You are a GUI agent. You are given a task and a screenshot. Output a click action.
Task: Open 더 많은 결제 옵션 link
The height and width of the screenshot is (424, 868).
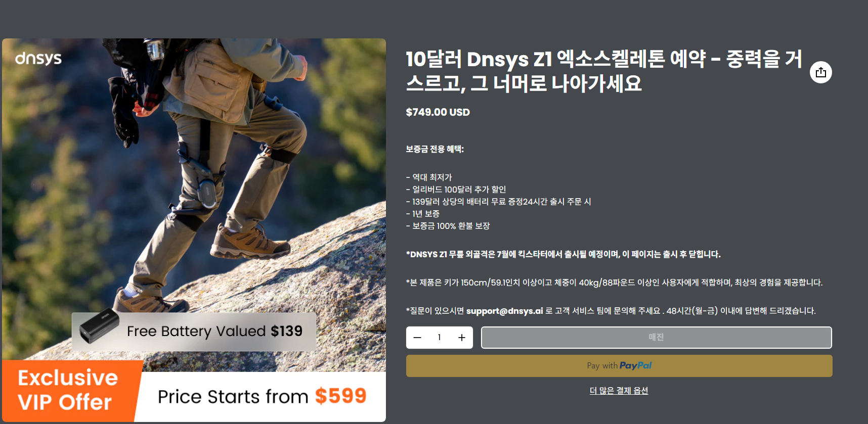619,391
